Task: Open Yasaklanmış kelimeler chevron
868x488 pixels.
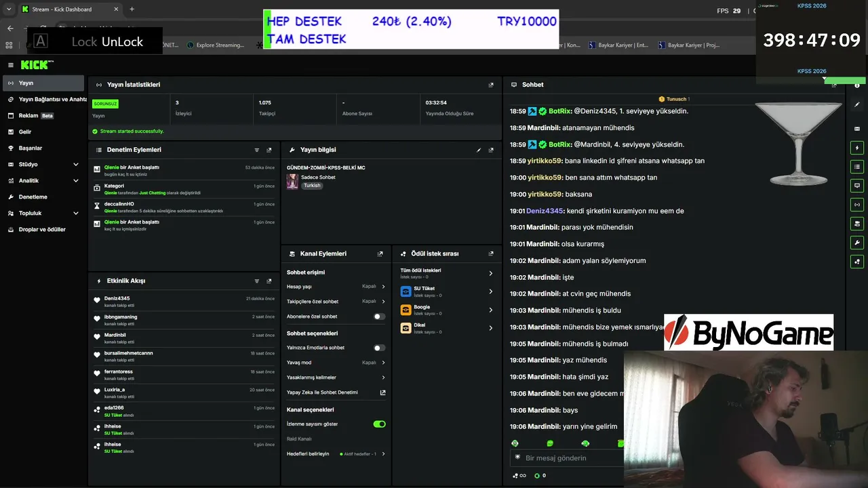Action: (x=383, y=378)
